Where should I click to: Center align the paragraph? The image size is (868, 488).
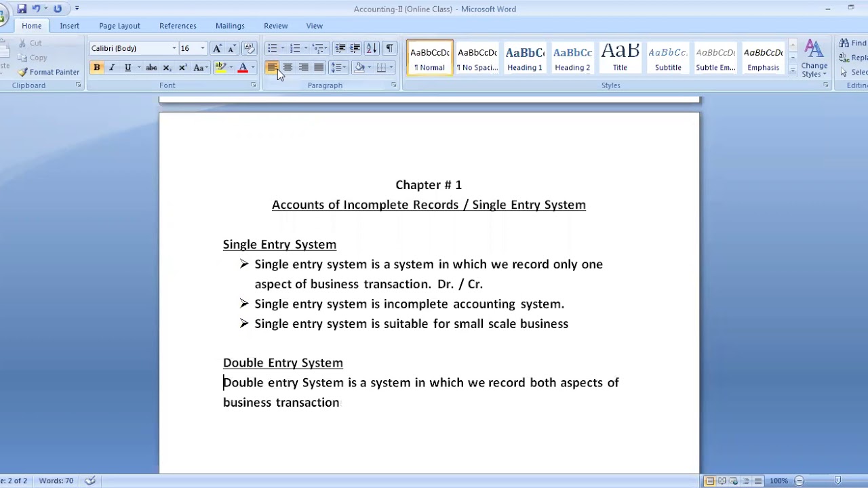coord(288,68)
